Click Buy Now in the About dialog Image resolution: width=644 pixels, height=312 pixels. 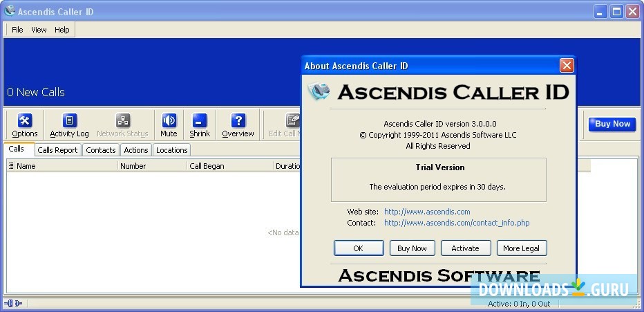tap(412, 248)
